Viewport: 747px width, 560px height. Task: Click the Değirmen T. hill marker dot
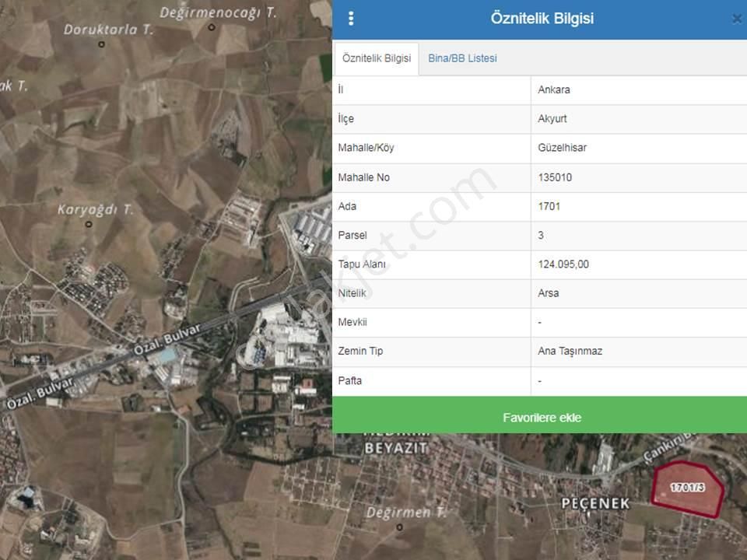tap(400, 527)
